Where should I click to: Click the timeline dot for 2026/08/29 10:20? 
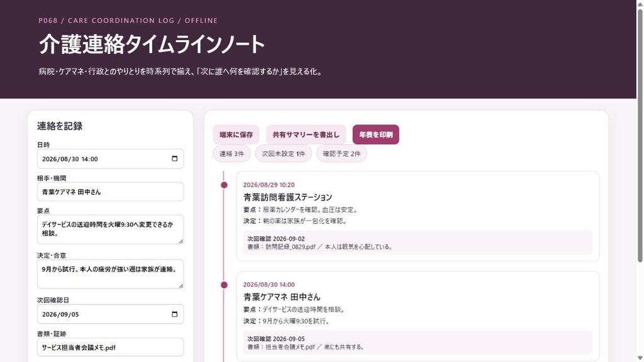(224, 185)
